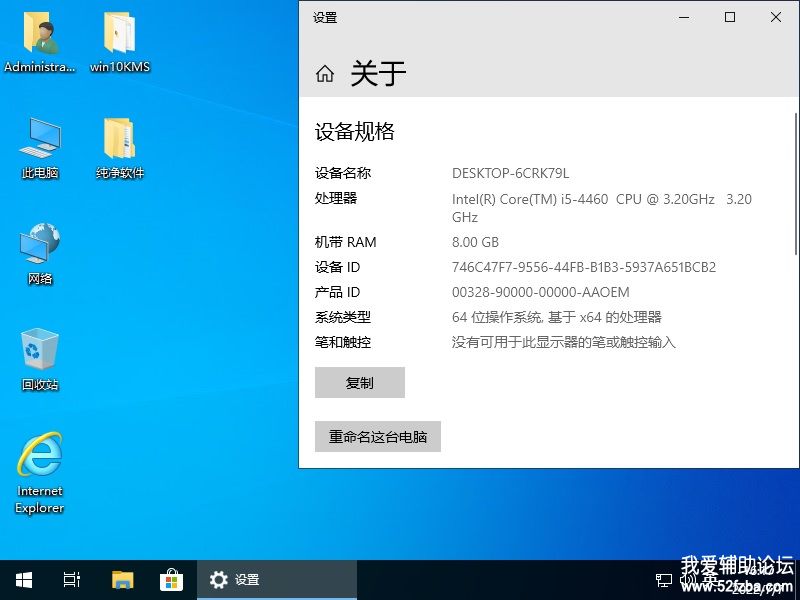
Task: Maximize the Settings window
Action: (x=730, y=17)
